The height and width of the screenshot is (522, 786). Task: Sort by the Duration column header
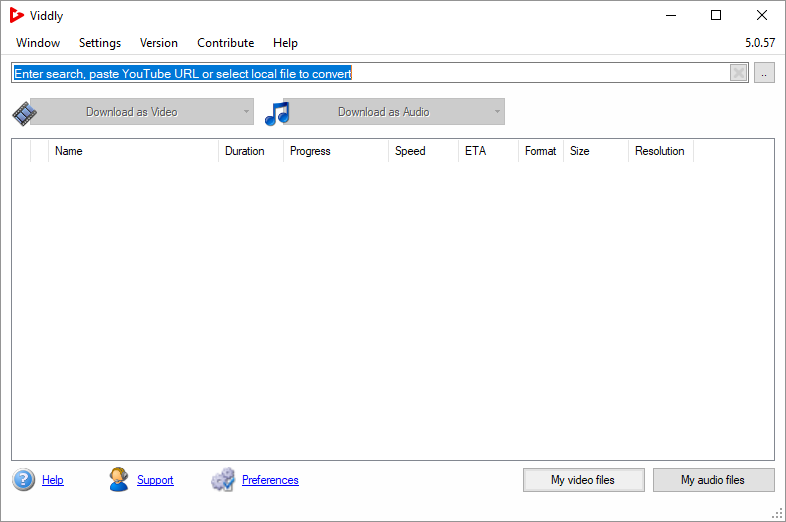click(251, 151)
